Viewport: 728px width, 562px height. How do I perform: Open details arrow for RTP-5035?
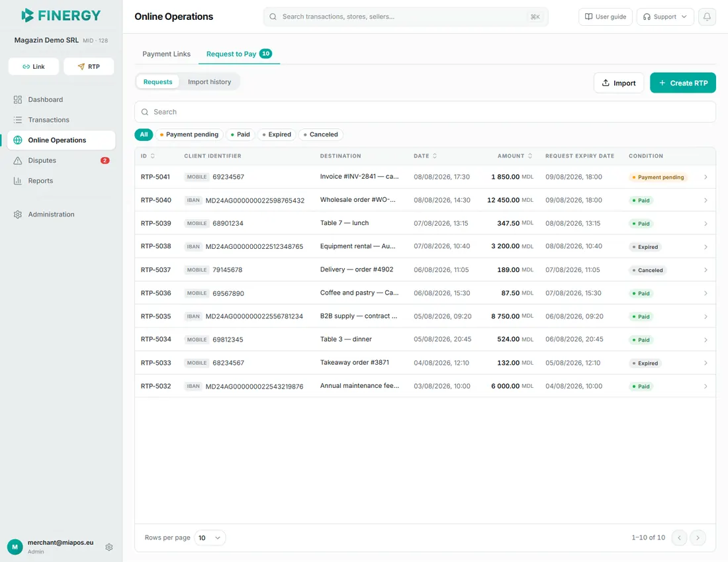pyautogui.click(x=705, y=317)
